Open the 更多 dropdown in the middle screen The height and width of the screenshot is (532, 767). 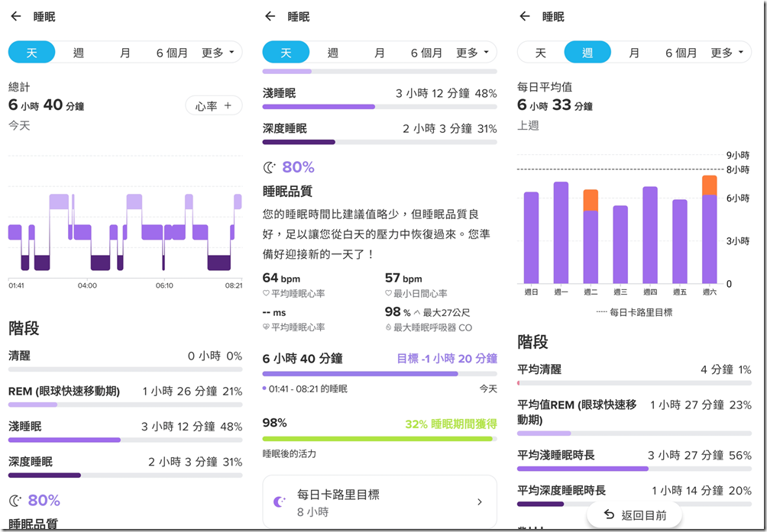(473, 52)
